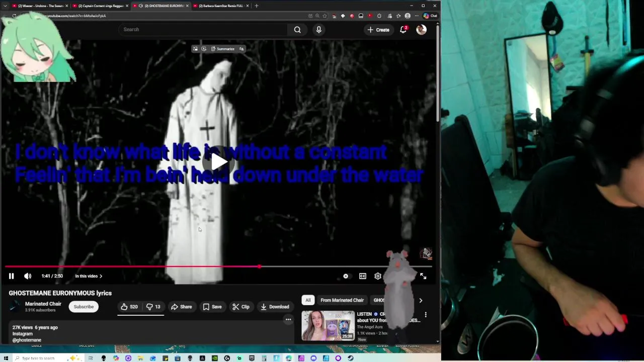The height and width of the screenshot is (362, 644).
Task: Zoom the page with the magnifier icon in address bar
Action: [317, 16]
